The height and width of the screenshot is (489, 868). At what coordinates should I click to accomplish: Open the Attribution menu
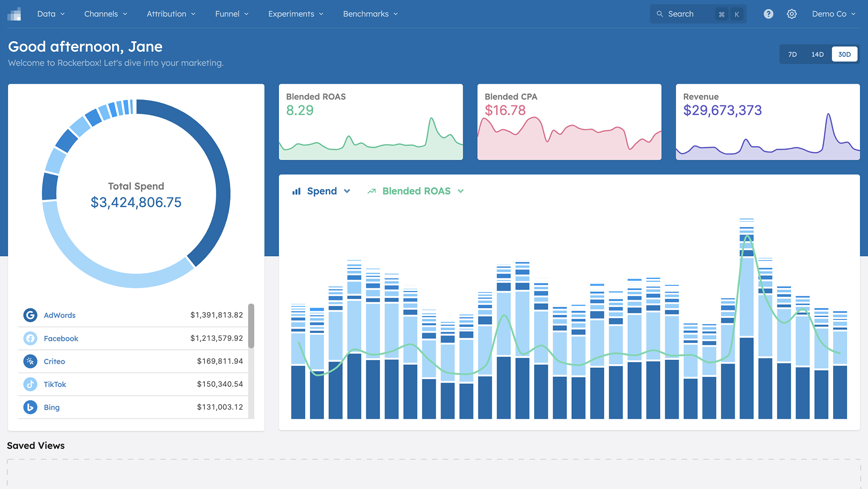point(171,14)
